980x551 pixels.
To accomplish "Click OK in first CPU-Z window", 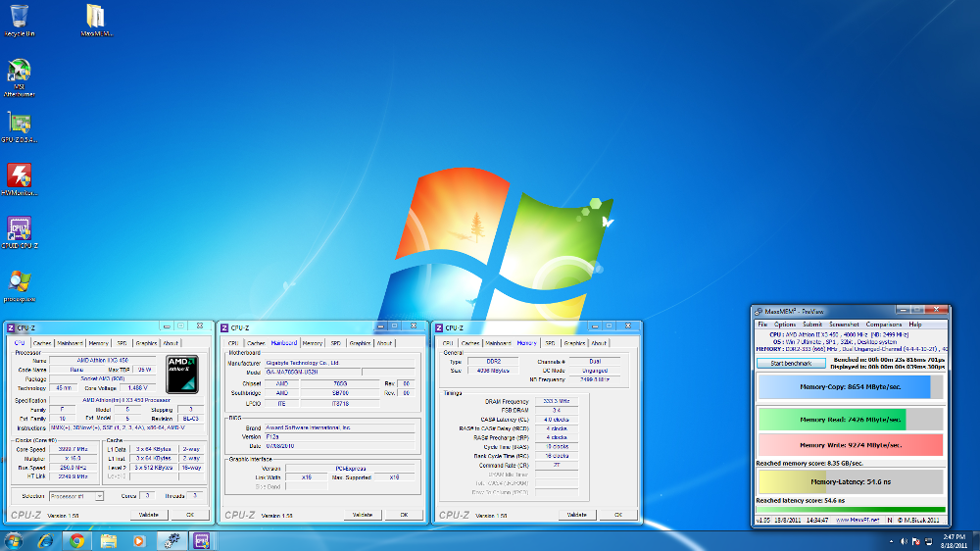I will click(x=190, y=515).
